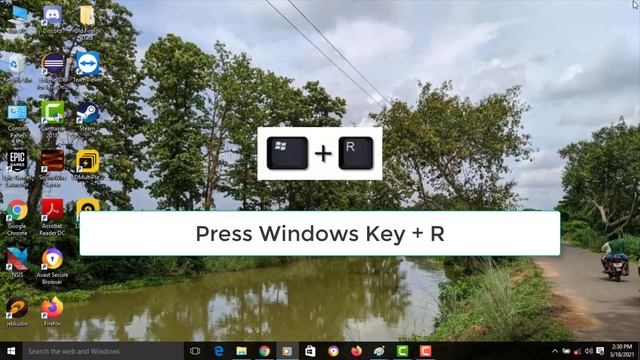640x360 pixels.
Task: Expand the hidden system tray icons
Action: click(x=555, y=351)
